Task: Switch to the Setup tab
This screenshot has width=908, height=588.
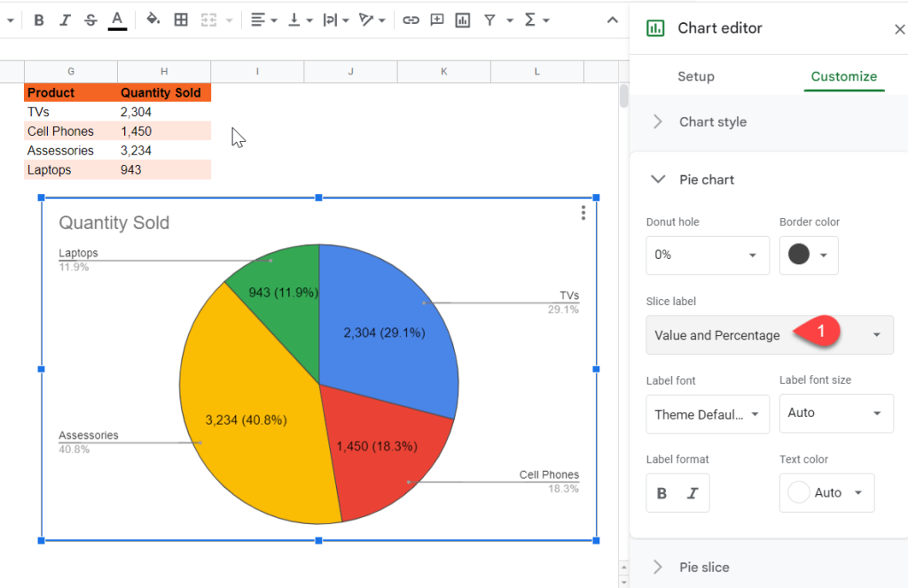Action: [x=695, y=77]
